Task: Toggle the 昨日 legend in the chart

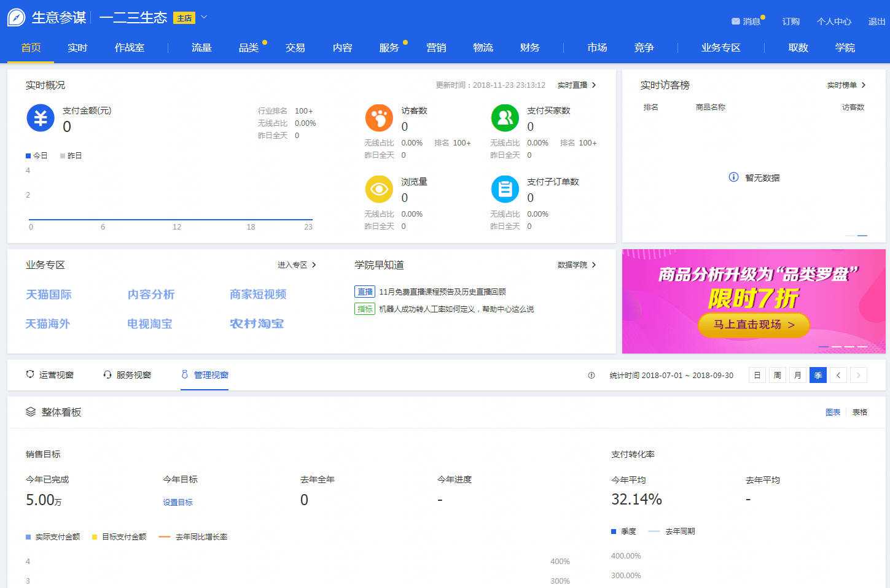Action: point(71,156)
